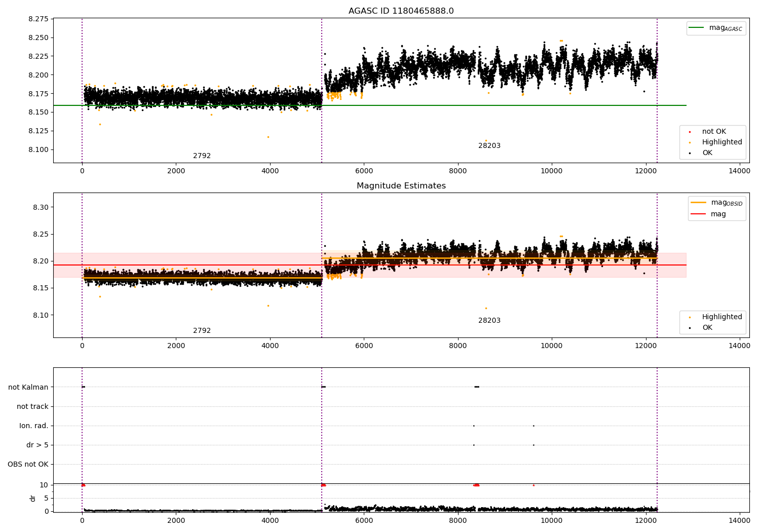Click the 'not track' row label
The width and height of the screenshot is (760, 532).
pyautogui.click(x=32, y=406)
